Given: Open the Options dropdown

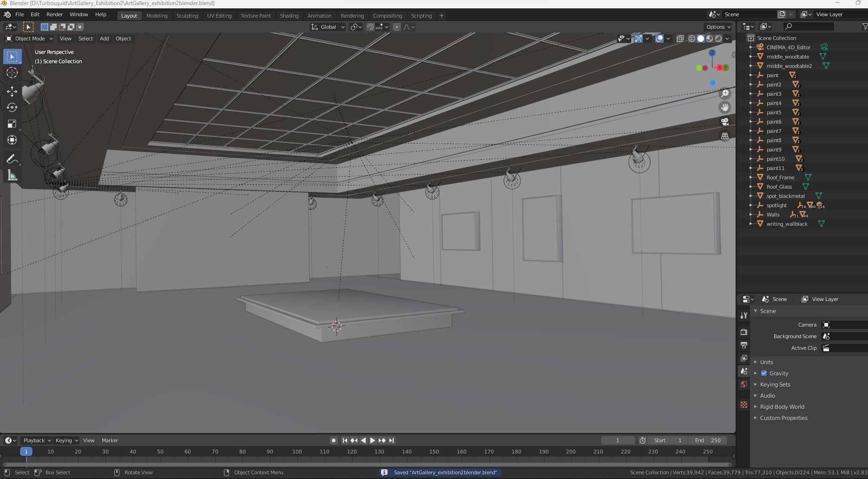Looking at the screenshot, I should coord(718,27).
